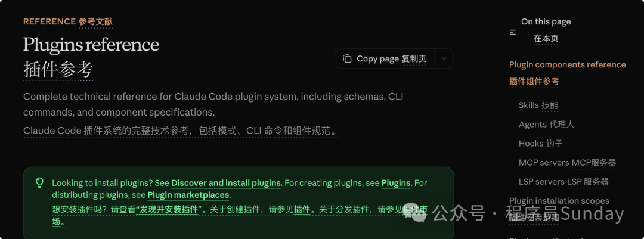Image resolution: width=644 pixels, height=239 pixels.
Task: Jump to Plugin components reference section
Action: tap(567, 65)
